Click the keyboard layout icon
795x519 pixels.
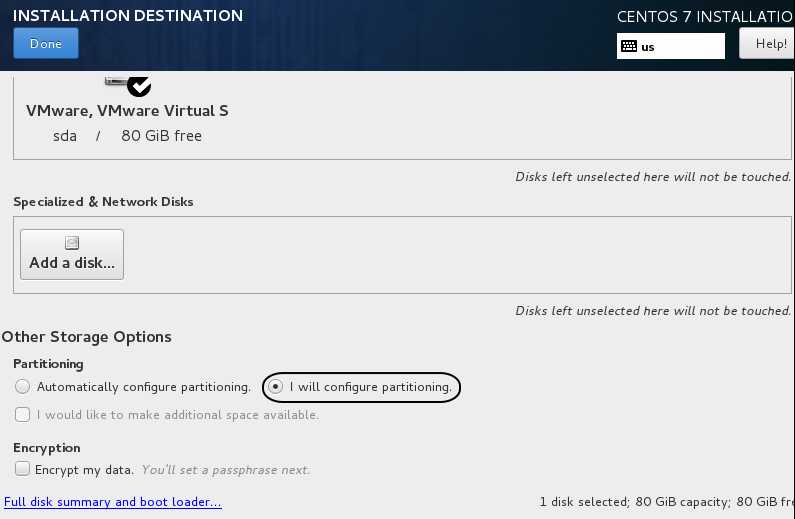(x=629, y=46)
